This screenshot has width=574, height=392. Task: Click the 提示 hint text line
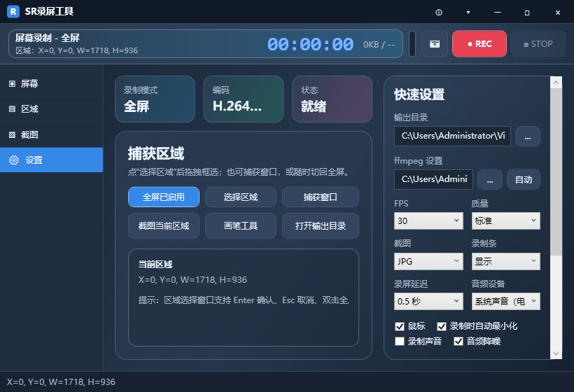tap(244, 300)
